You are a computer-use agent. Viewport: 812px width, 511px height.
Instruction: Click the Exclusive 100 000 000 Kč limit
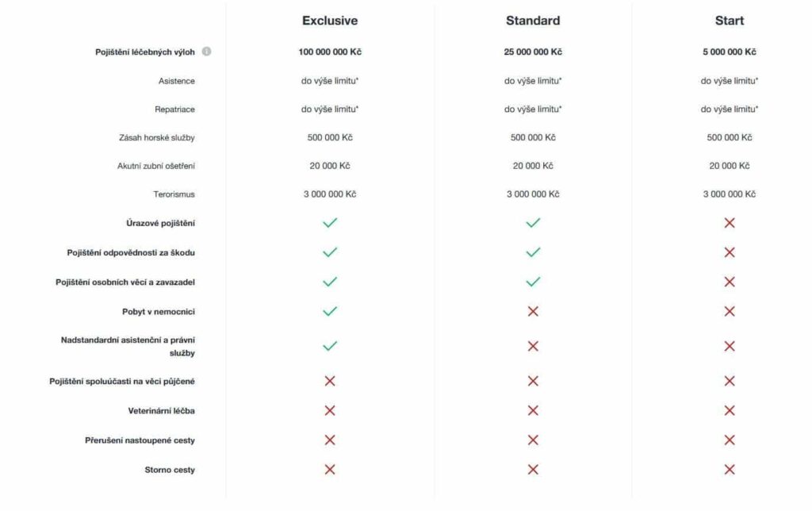point(330,52)
